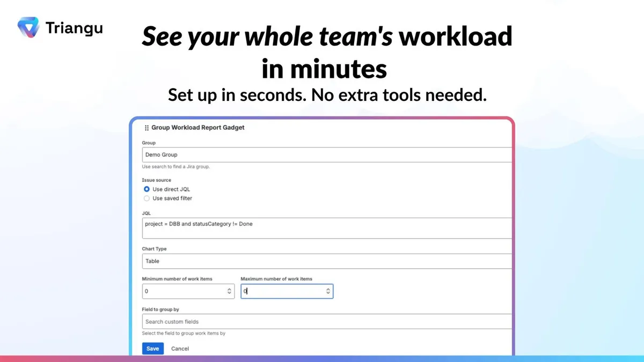Open the Search custom fields dropdown
The height and width of the screenshot is (362, 644).
pyautogui.click(x=327, y=322)
